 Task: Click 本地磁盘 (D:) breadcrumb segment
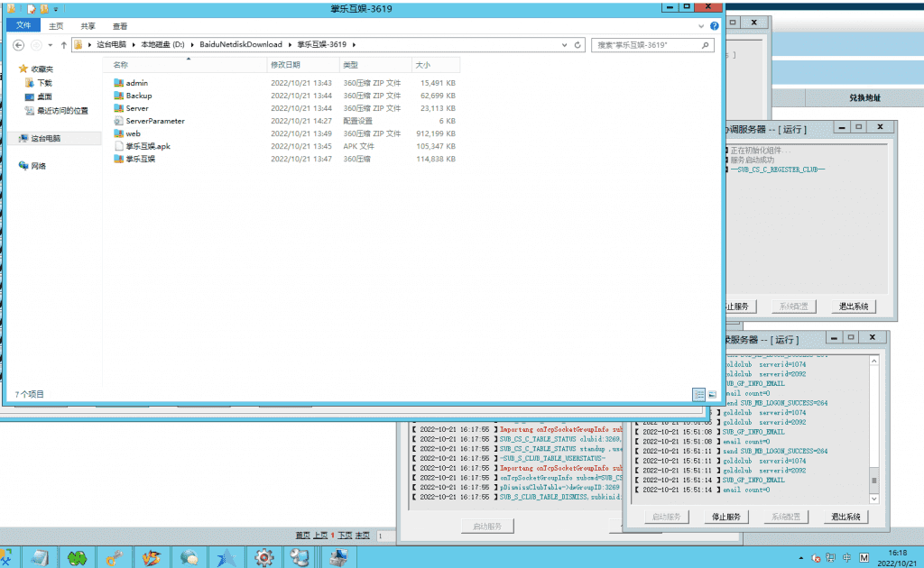point(162,45)
